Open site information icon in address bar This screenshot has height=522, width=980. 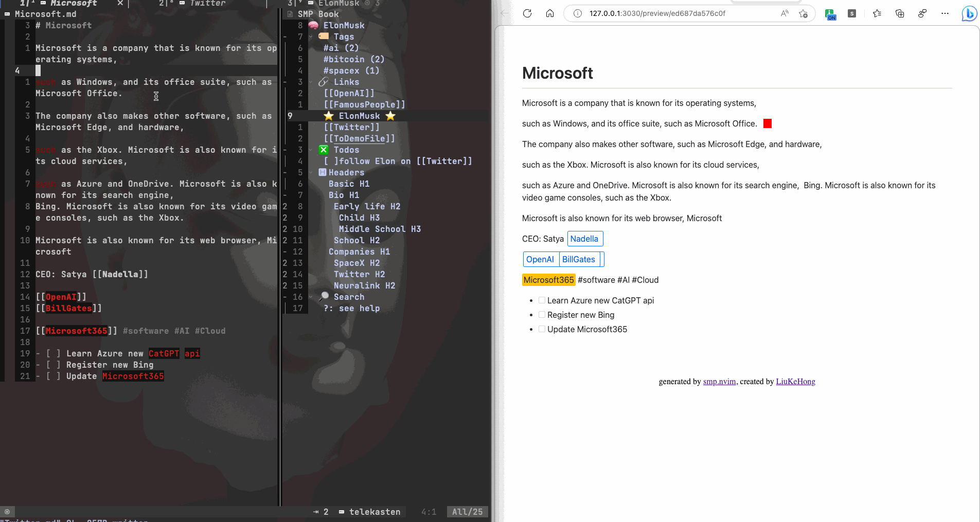pos(578,13)
